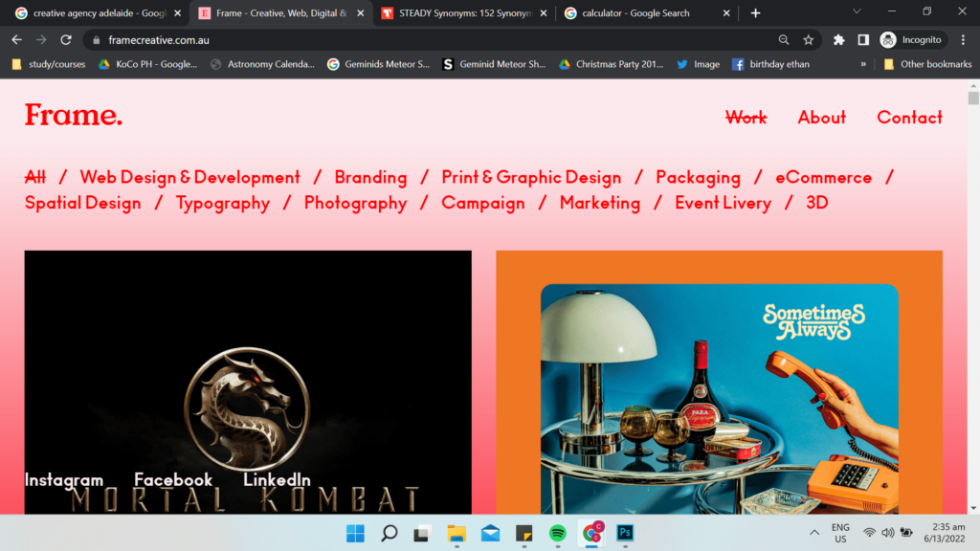Show hidden system tray icons
The image size is (980, 551).
click(x=813, y=533)
